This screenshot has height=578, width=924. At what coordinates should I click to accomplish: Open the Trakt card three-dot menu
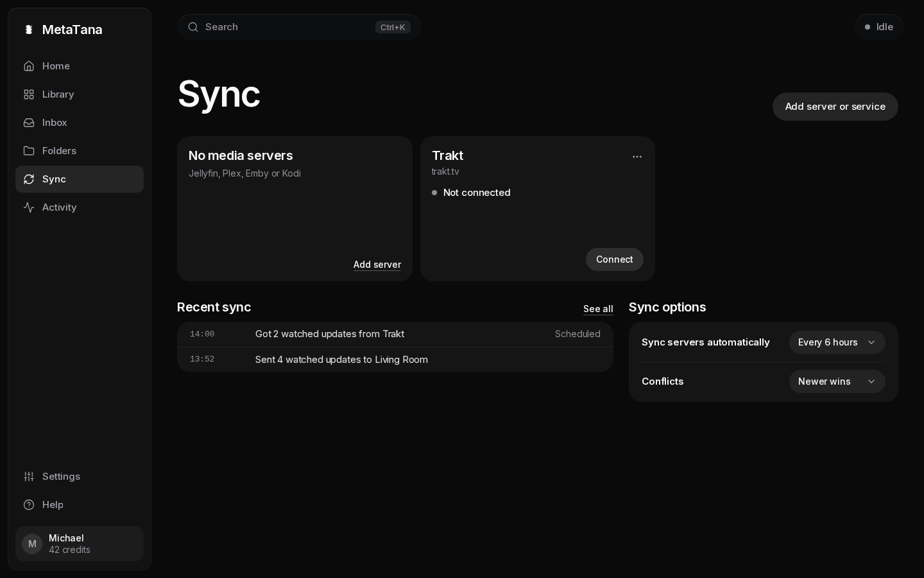(x=637, y=157)
